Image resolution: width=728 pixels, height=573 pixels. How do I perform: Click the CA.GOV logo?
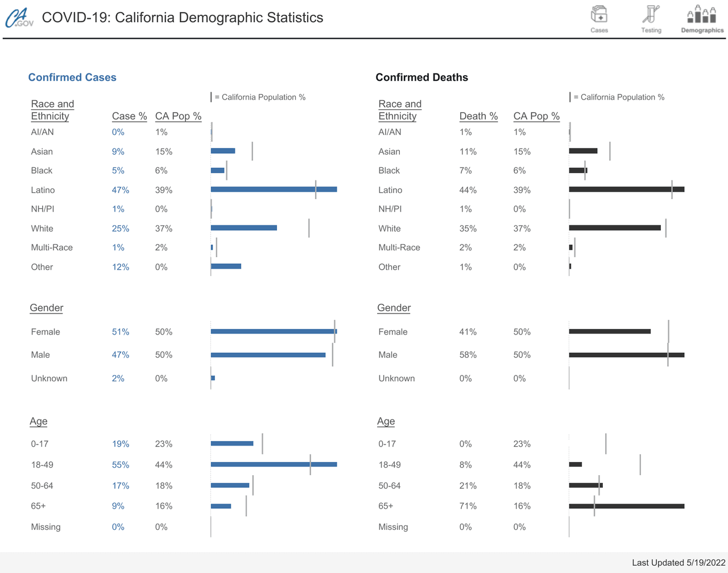tap(19, 18)
